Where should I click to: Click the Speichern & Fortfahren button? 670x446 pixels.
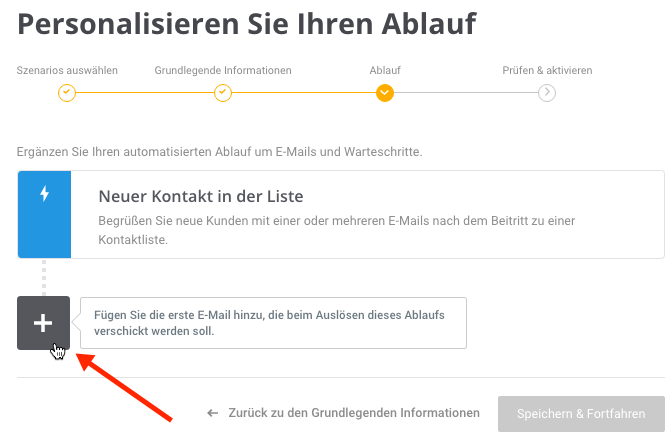581,414
